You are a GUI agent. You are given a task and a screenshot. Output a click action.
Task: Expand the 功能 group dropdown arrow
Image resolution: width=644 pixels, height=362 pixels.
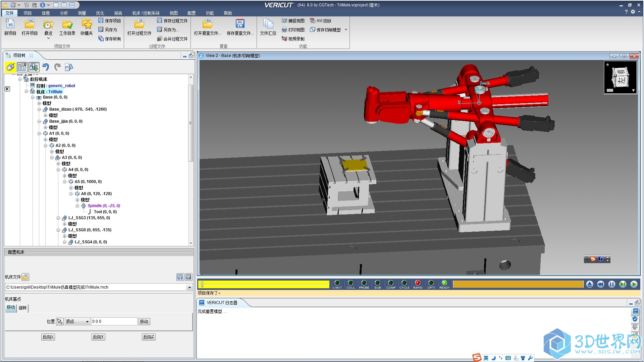coord(346,30)
